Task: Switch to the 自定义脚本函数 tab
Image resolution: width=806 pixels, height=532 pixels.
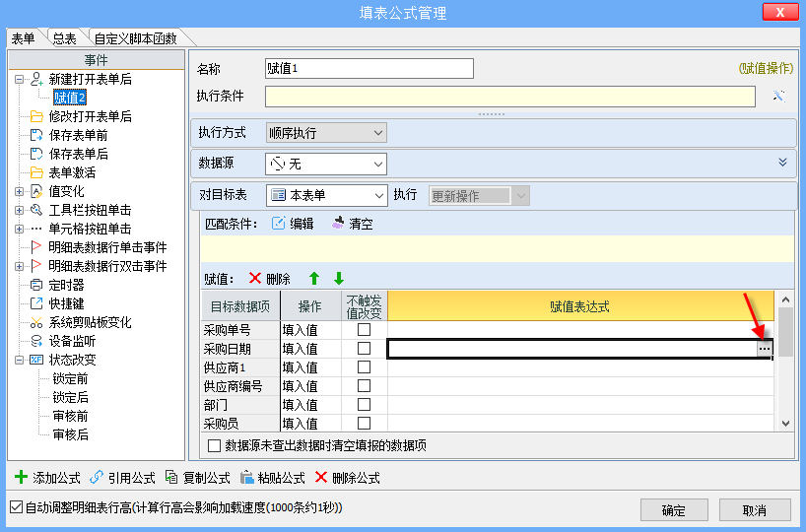Action: (x=136, y=38)
